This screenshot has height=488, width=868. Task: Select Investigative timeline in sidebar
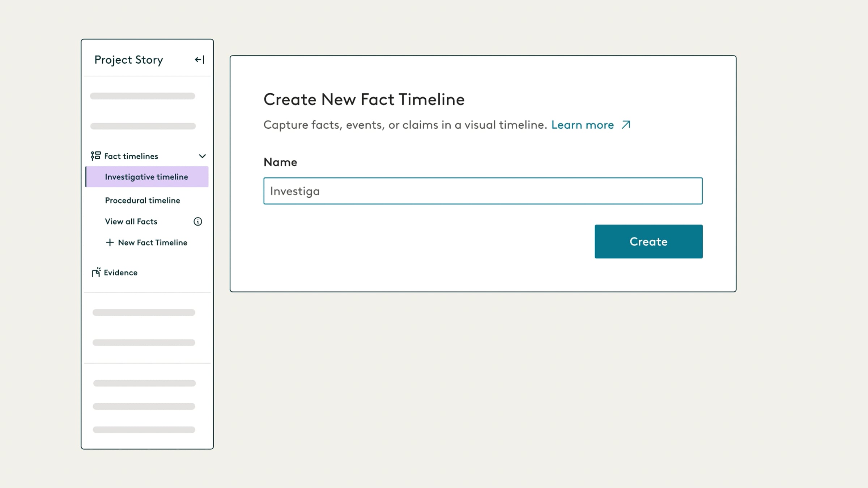147,177
